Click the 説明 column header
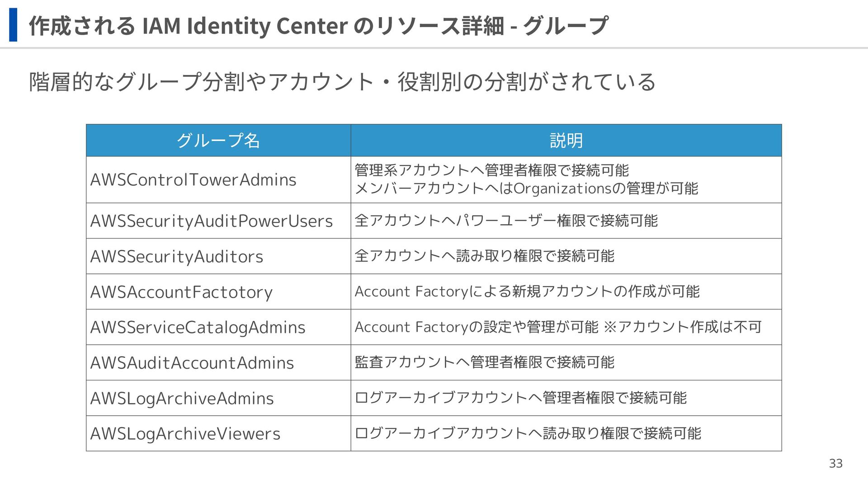Screen dimensions: 868x488 (x=566, y=141)
